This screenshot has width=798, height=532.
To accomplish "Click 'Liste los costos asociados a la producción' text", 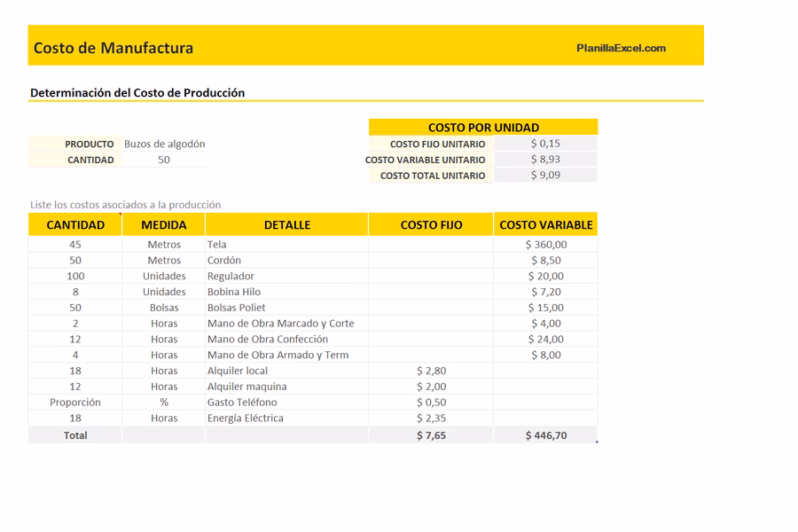I will point(125,205).
